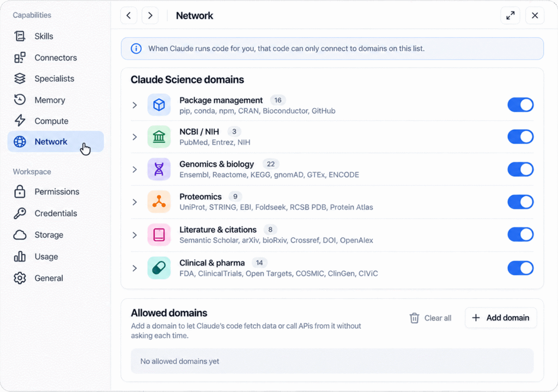
Task: Disable the Package management domains toggle
Action: 520,105
